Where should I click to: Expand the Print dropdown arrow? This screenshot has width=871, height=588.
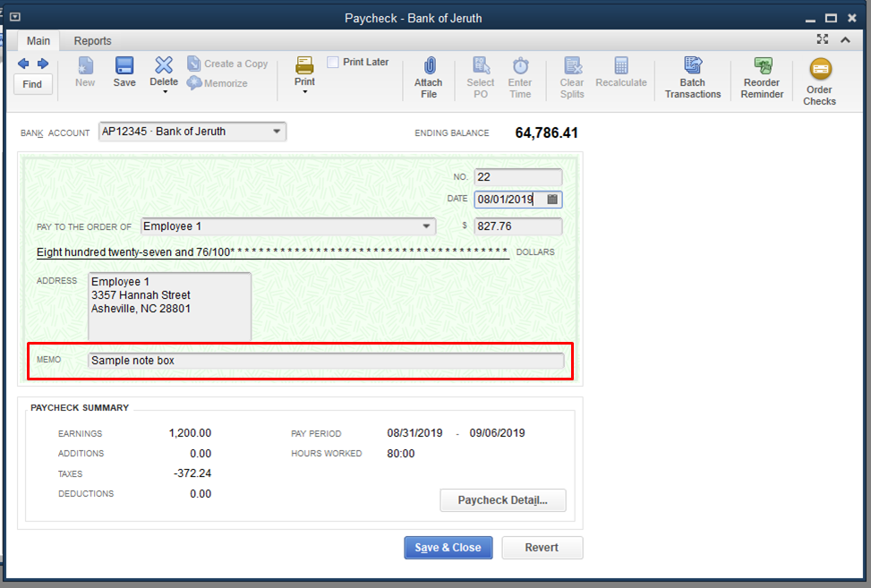coord(305,92)
